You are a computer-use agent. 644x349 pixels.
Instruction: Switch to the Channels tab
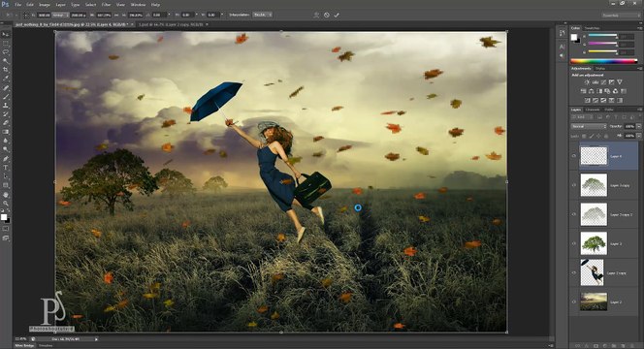[x=593, y=110]
